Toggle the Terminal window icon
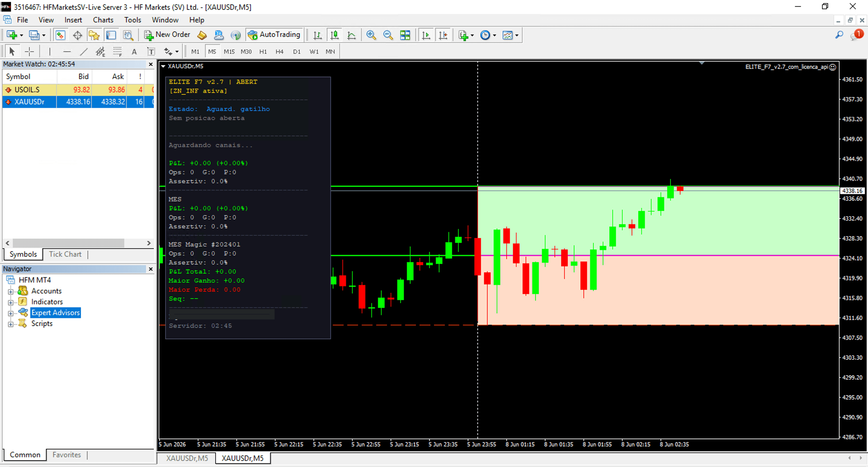 [111, 35]
